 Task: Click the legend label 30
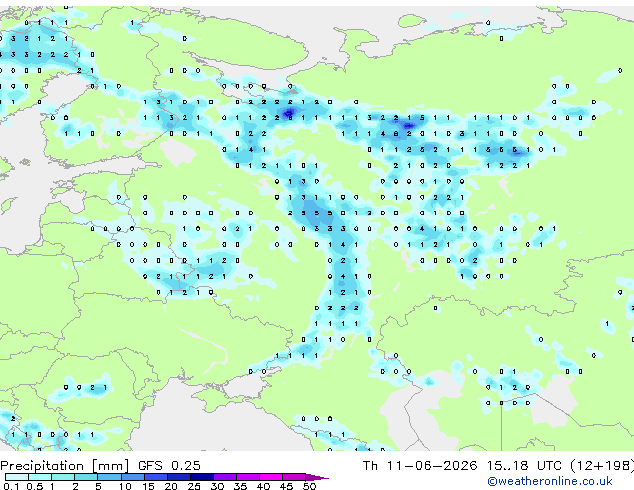click(x=217, y=486)
